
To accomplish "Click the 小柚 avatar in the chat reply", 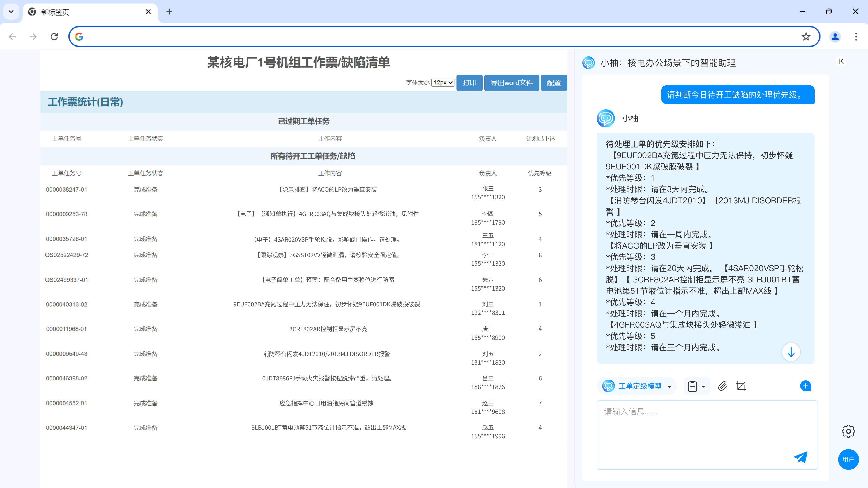I will tap(606, 118).
